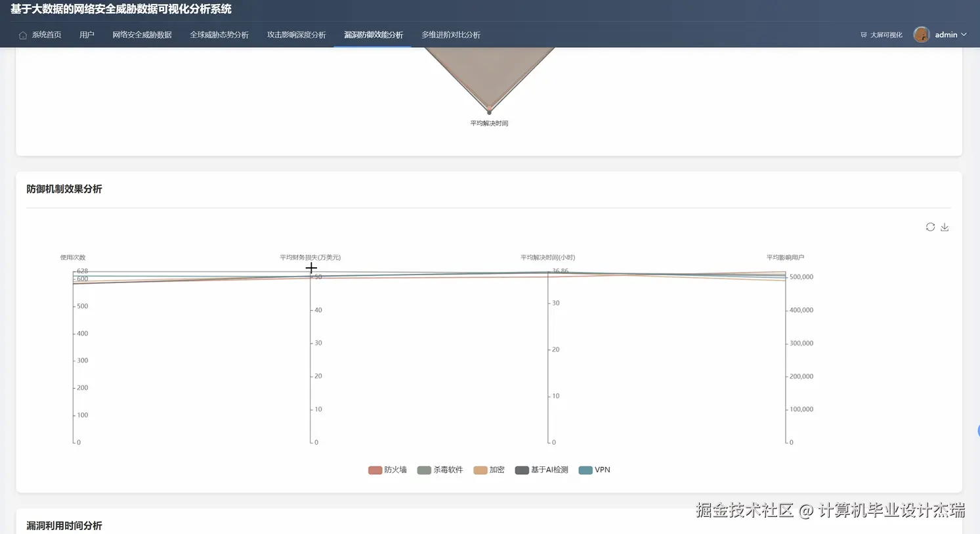Expand the admin dropdown arrow

[x=964, y=35]
